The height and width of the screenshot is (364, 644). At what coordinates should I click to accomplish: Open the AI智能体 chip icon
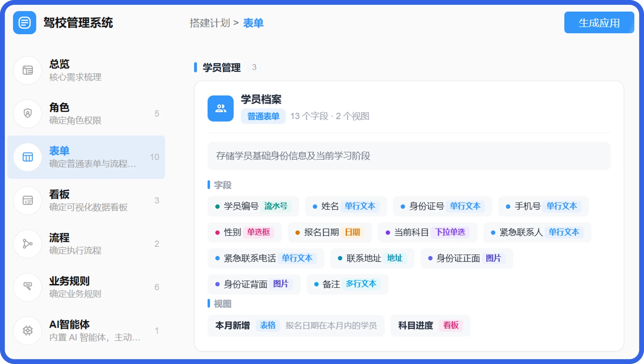coord(28,330)
